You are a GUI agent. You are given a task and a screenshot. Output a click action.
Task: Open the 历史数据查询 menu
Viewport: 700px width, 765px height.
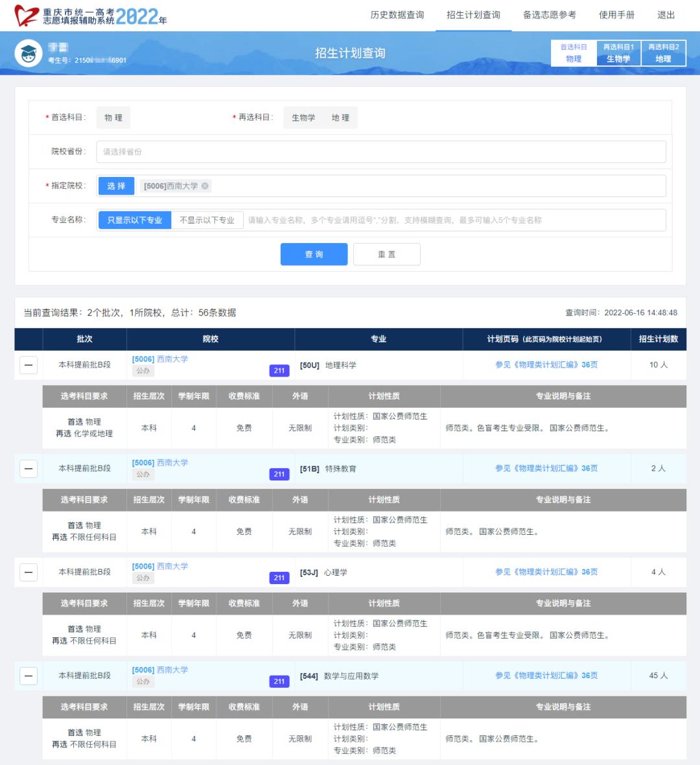tap(397, 15)
